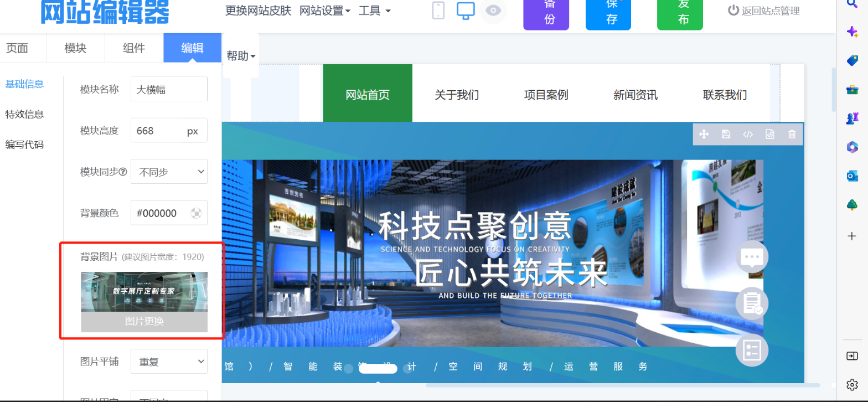
Task: Click the 网站编辑器 logo title
Action: [x=105, y=12]
